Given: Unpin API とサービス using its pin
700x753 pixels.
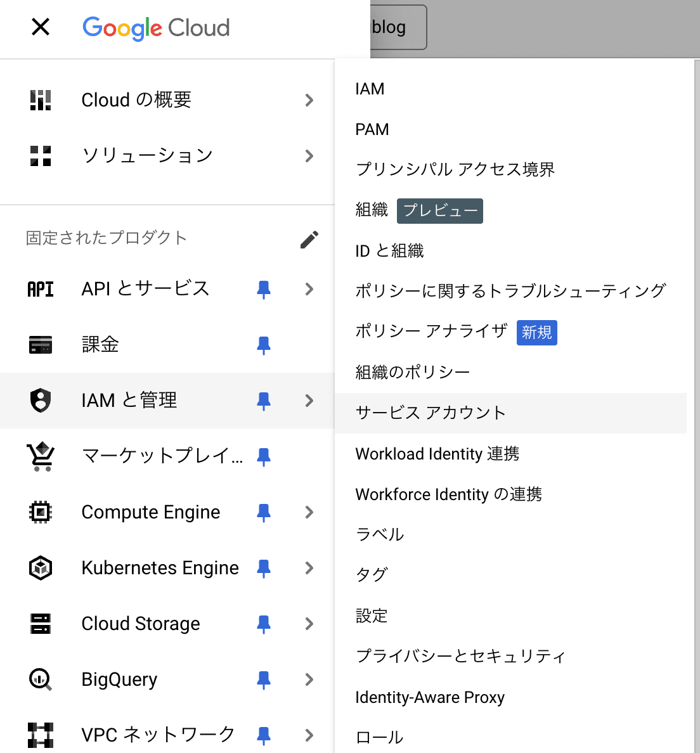Looking at the screenshot, I should click(x=263, y=290).
